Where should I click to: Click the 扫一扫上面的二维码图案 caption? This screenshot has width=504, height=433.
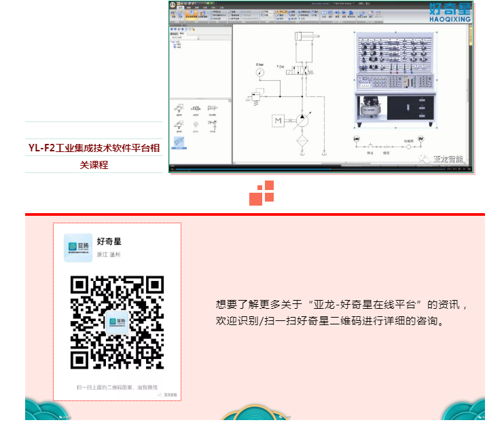pos(117,388)
